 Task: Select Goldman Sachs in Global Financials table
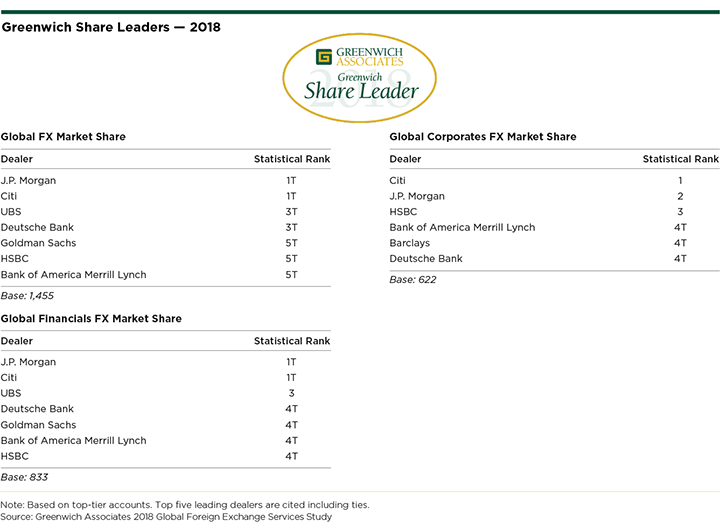click(x=39, y=425)
